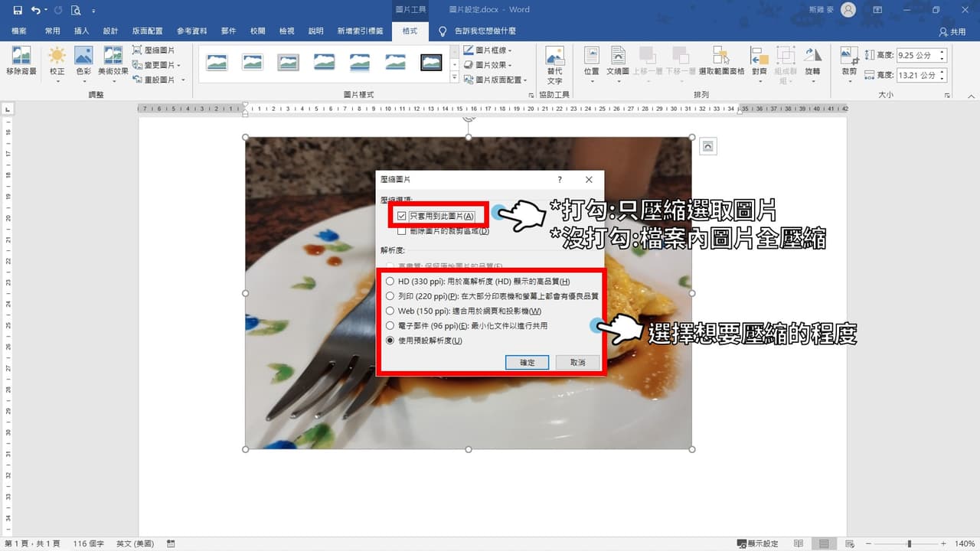This screenshot has height=551, width=980.
Task: Switch to the 版面配置 (Layout) tab
Action: click(147, 31)
